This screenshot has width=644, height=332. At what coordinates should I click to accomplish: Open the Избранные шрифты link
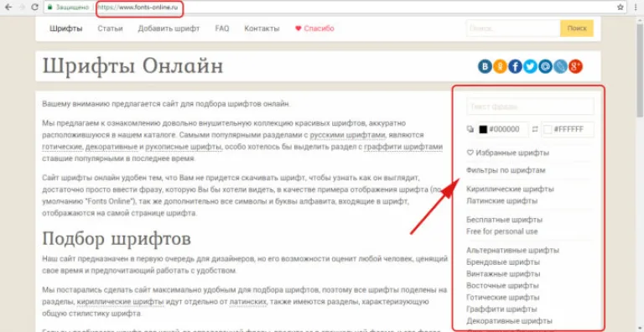512,153
